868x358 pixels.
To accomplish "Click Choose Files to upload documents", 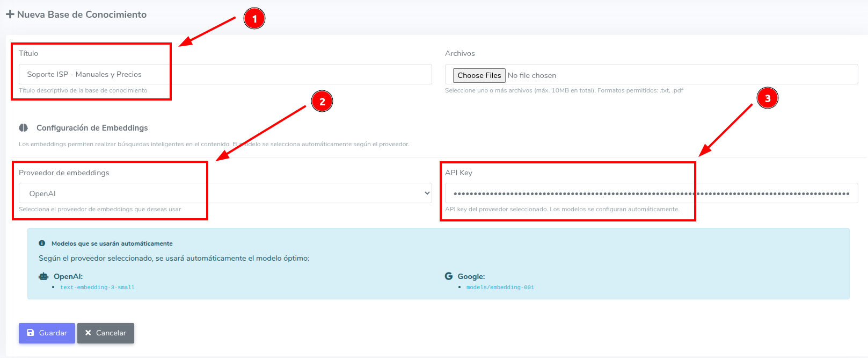I will (x=479, y=75).
